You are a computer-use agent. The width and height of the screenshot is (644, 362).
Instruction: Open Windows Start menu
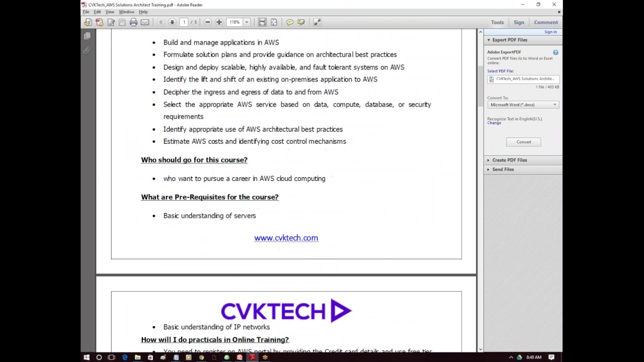click(x=87, y=357)
